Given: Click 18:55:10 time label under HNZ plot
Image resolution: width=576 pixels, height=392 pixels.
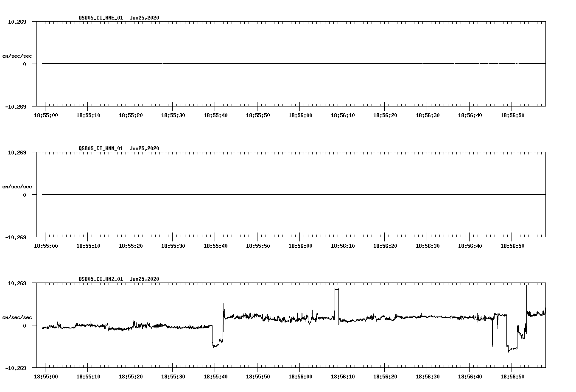Looking at the screenshot, I should [88, 377].
